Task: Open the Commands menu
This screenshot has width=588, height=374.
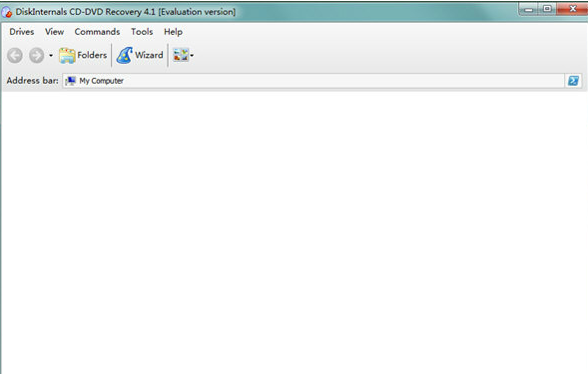Action: click(97, 32)
